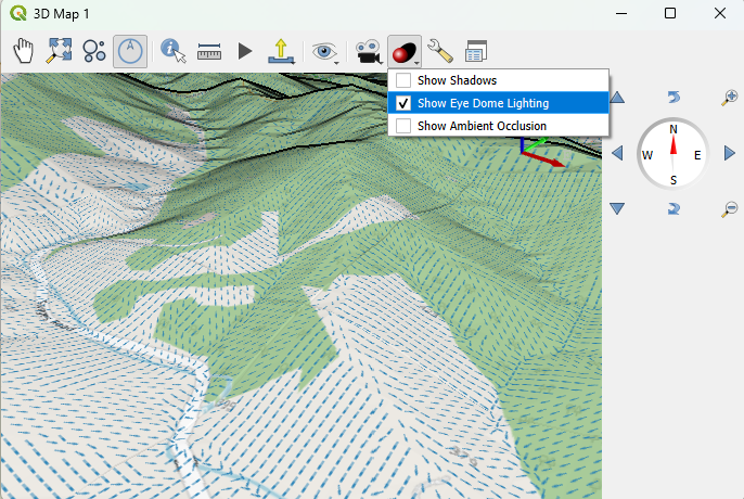Open the map theme eye dropdown
Screen dimensions: 744x499
pyautogui.click(x=325, y=51)
